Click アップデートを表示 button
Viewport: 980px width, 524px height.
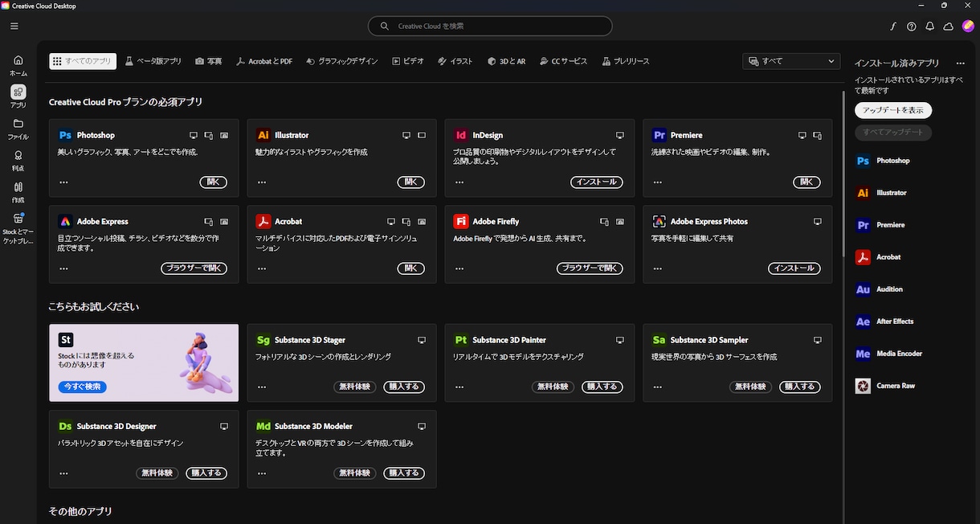pyautogui.click(x=893, y=110)
